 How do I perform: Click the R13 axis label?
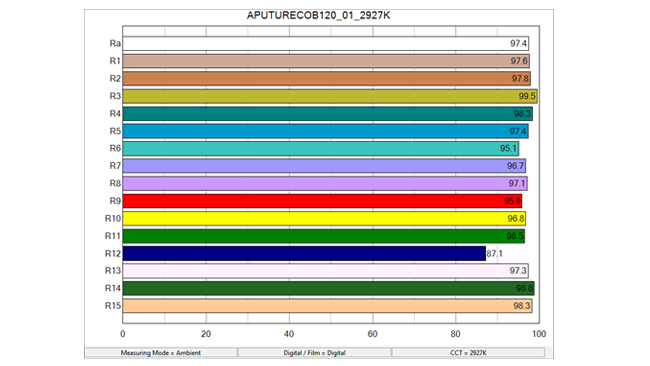(x=113, y=271)
